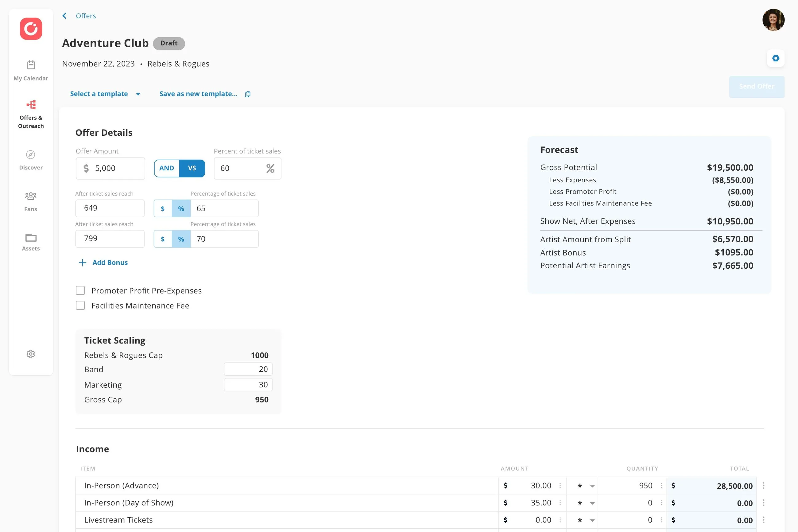Screen dimensions: 798x532
Task: Click quantity options dots for In-Person (Advance)
Action: [661, 486]
